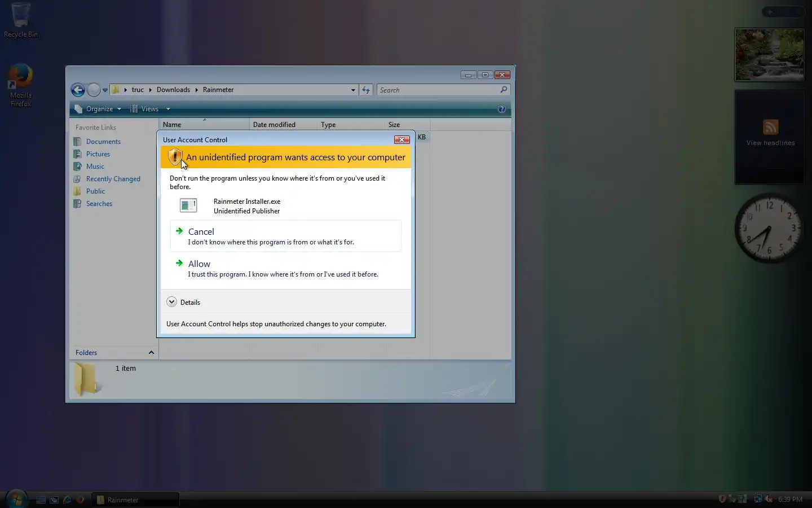This screenshot has width=812, height=508.
Task: Click Rainmeter in the address breadcrumb
Action: pos(218,90)
